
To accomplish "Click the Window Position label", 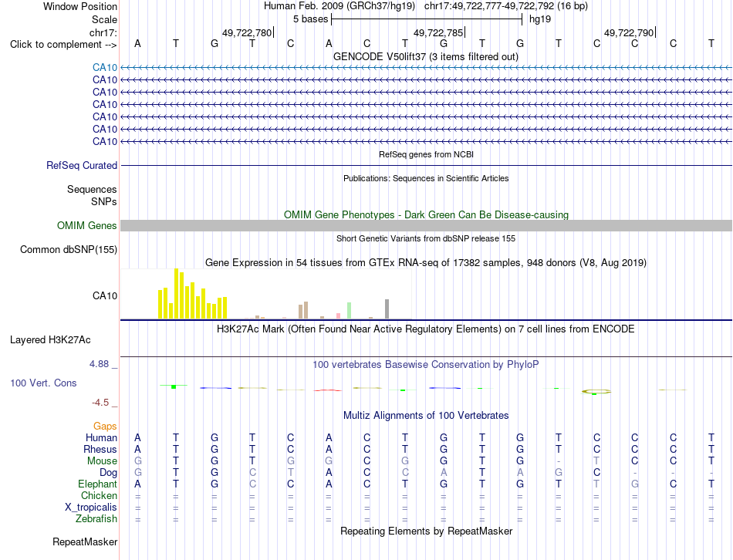I will pyautogui.click(x=80, y=6).
